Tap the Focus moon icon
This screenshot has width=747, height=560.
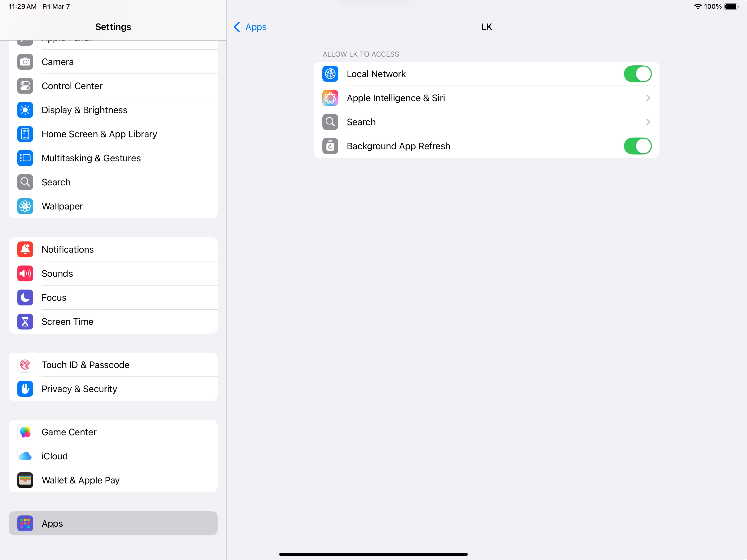(x=25, y=297)
